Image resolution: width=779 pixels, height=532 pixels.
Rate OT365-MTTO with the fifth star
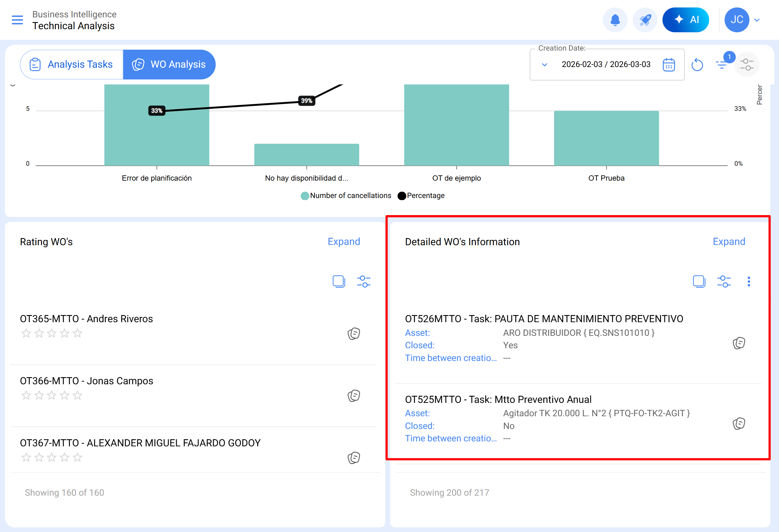coord(77,333)
